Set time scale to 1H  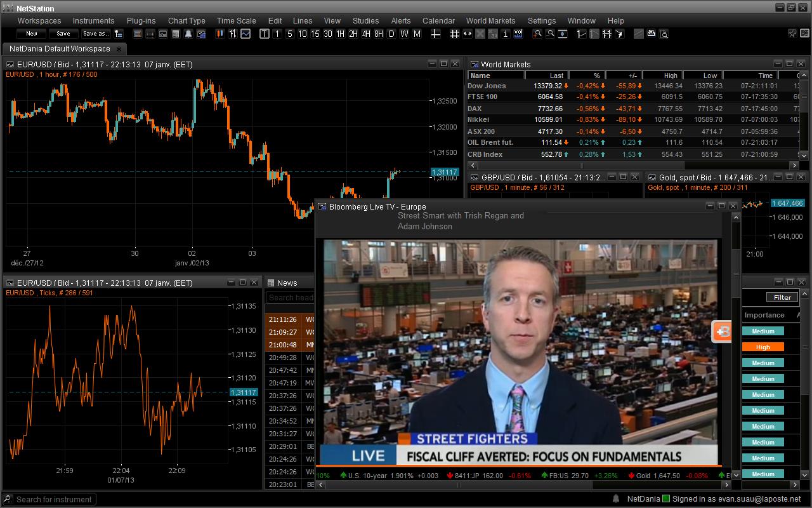point(341,34)
